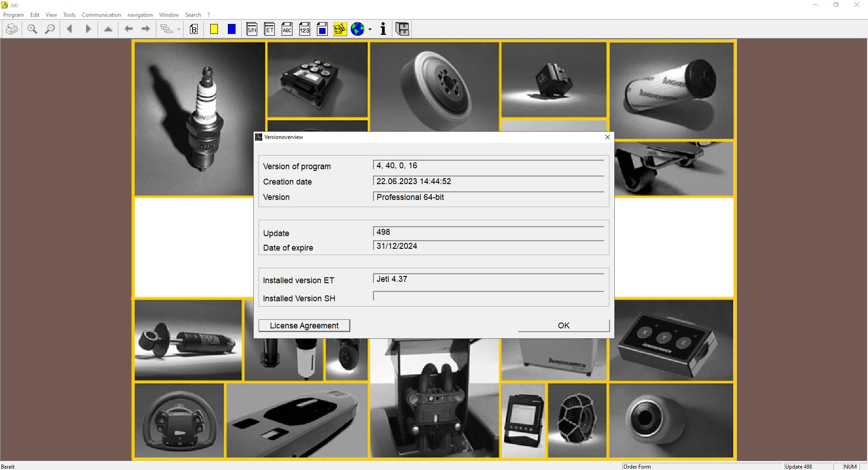Click the Jungheinrich filter cartridge image
This screenshot has width=868, height=470.
[671, 90]
